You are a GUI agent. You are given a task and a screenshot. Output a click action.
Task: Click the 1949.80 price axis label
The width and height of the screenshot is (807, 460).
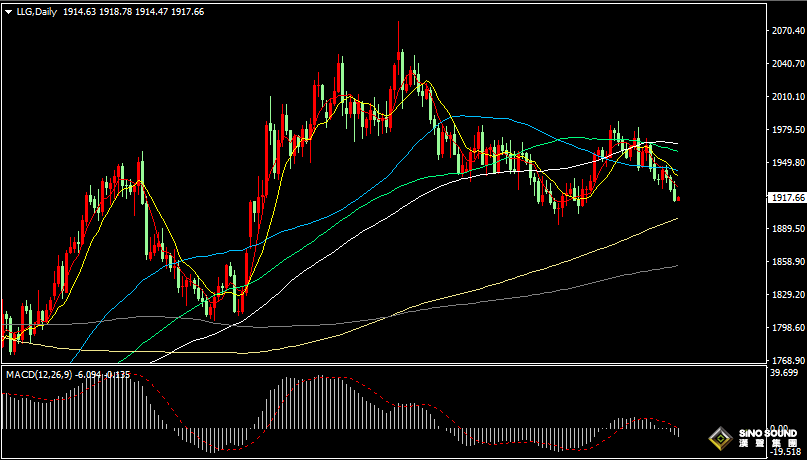[x=788, y=163]
